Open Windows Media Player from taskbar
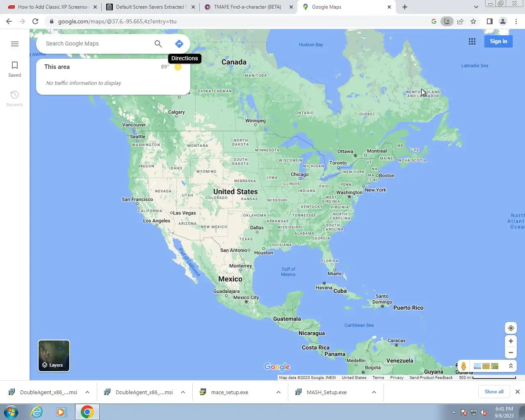Screen dimensions: 525x420 (x=62, y=412)
